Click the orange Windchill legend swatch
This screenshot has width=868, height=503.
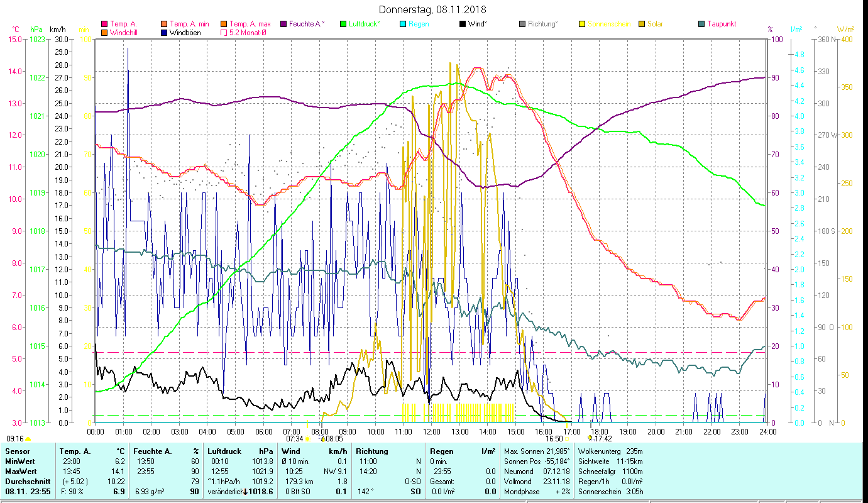(104, 32)
